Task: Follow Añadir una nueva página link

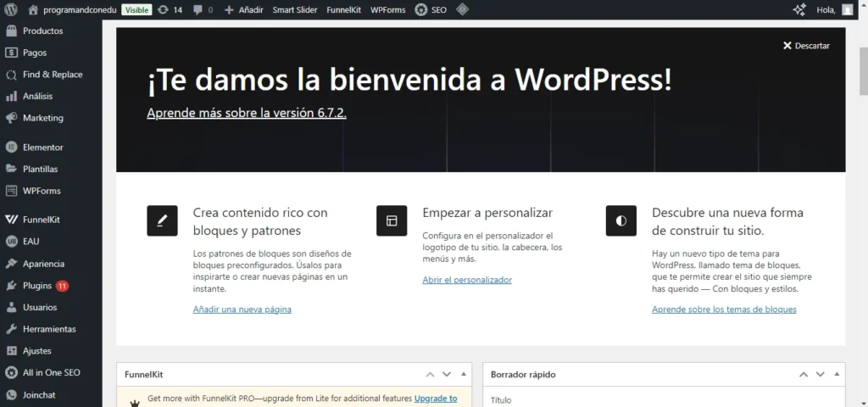Action: pyautogui.click(x=242, y=309)
